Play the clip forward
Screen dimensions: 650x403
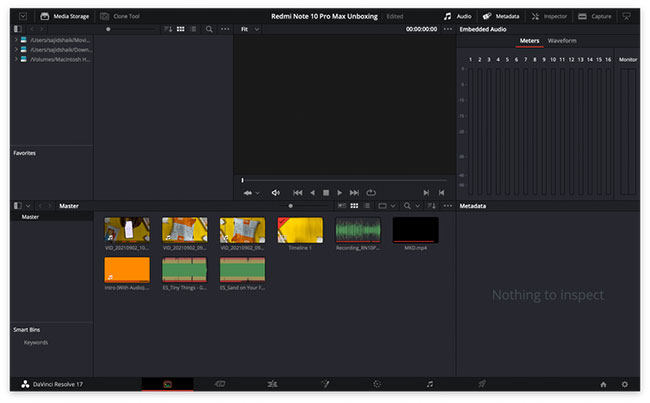pyautogui.click(x=340, y=193)
